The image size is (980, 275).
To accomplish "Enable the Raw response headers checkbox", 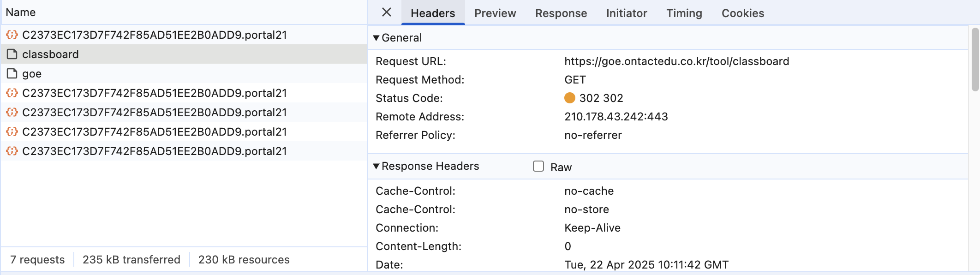I will pyautogui.click(x=538, y=167).
